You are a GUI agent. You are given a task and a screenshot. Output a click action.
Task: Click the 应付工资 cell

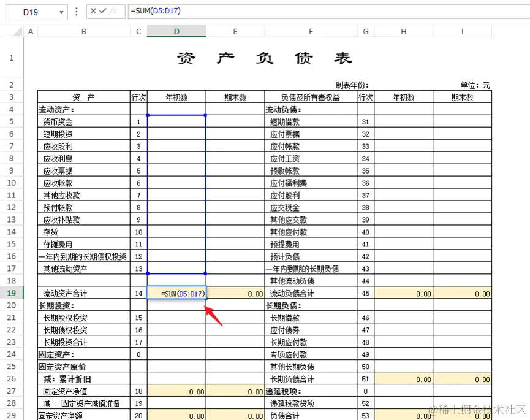[x=311, y=158]
